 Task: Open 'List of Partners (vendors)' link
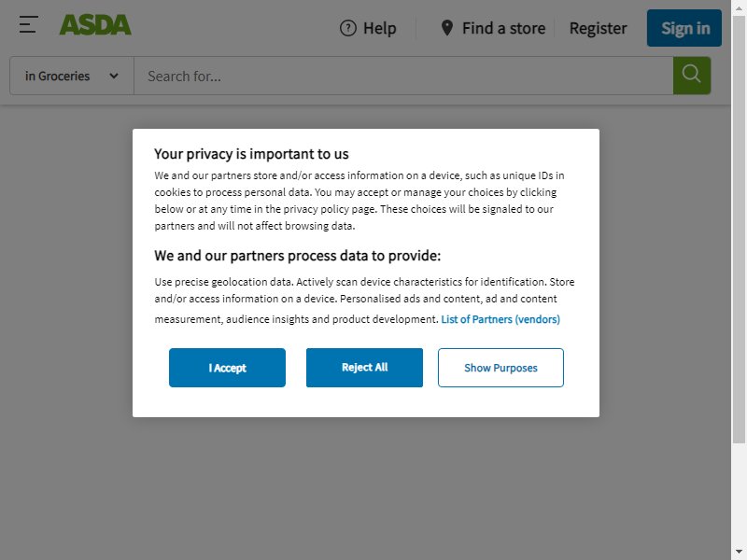(x=500, y=319)
